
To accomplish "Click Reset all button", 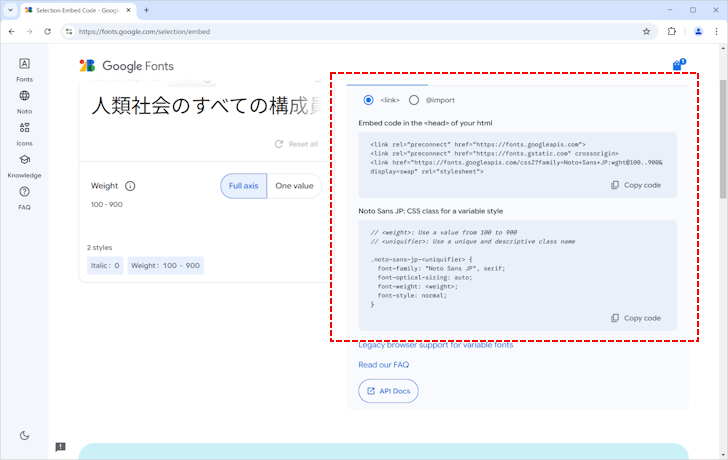I will click(297, 144).
